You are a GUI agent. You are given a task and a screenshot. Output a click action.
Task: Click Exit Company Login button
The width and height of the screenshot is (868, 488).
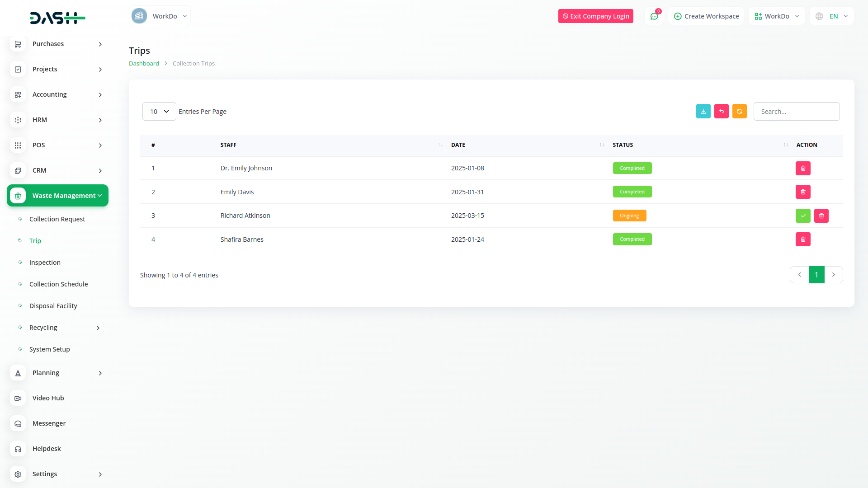point(595,16)
